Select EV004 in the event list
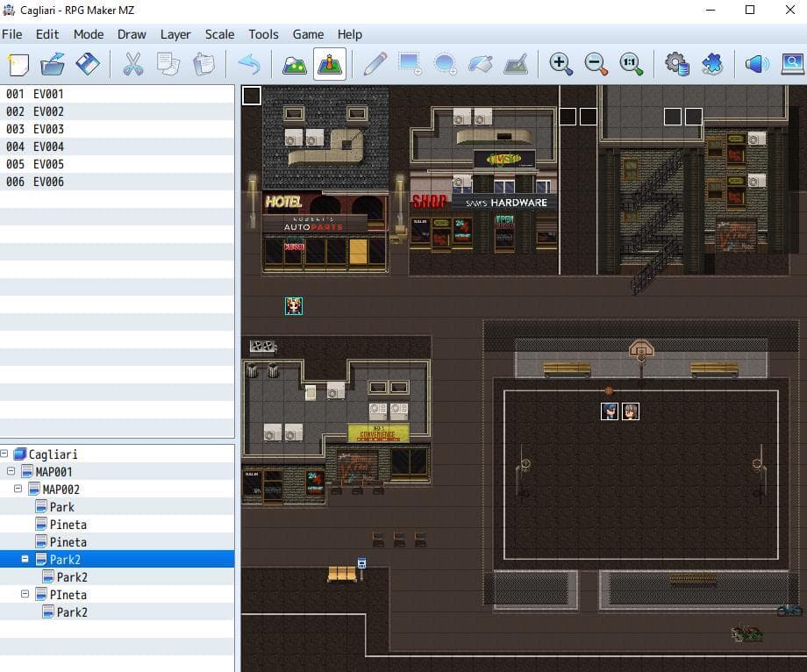The image size is (807, 672). pos(118,147)
